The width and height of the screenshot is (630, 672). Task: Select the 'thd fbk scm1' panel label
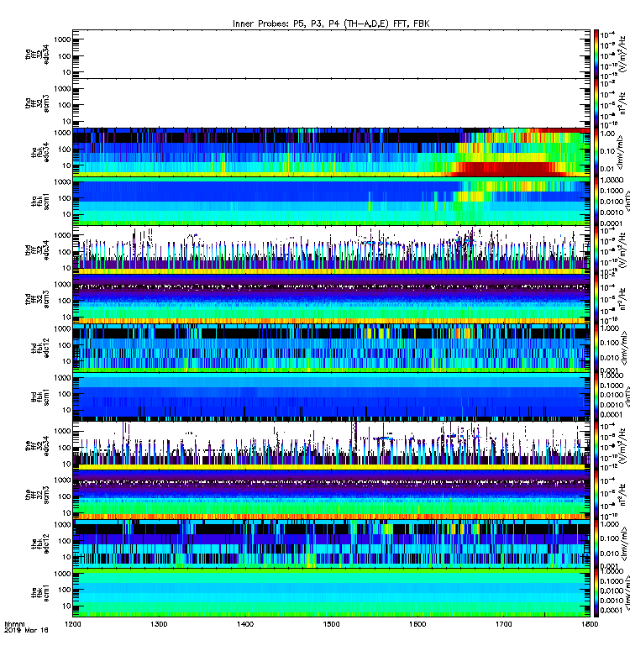coord(40,396)
